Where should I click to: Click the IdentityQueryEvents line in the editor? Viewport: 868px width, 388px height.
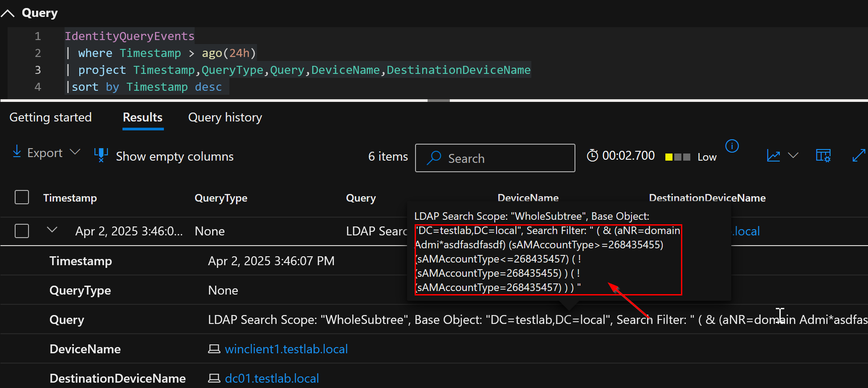point(130,36)
